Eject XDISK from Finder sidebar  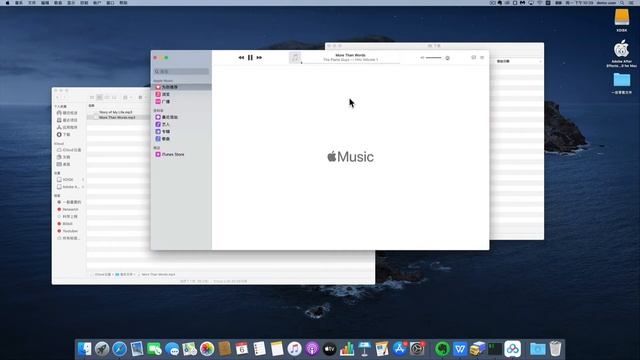coord(83,180)
